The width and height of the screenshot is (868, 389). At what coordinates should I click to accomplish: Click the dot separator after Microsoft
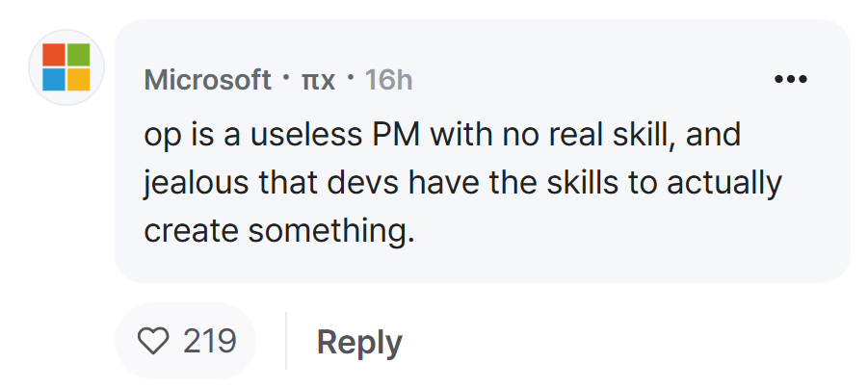pos(286,77)
